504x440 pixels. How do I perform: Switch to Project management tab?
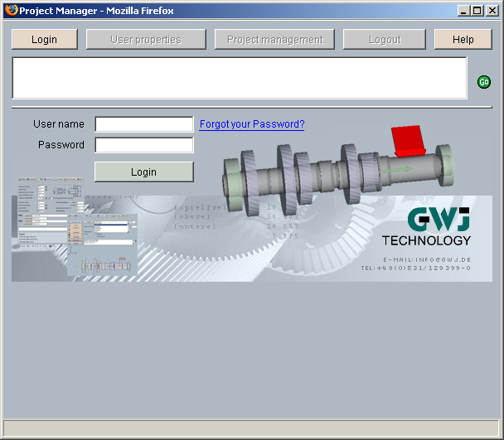(274, 40)
